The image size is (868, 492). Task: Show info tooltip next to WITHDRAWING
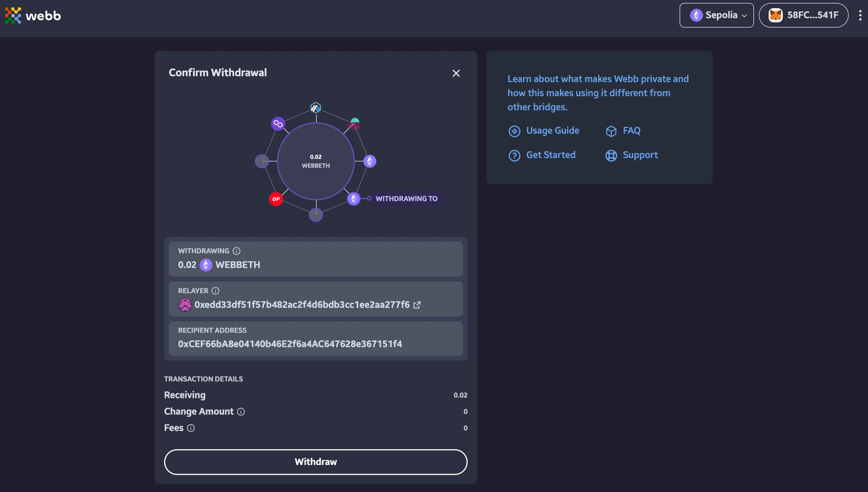pos(236,251)
